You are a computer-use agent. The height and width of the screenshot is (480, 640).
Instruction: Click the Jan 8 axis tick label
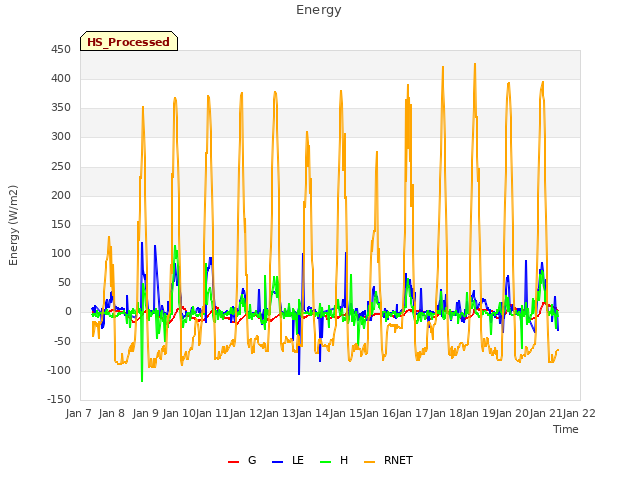(x=112, y=413)
